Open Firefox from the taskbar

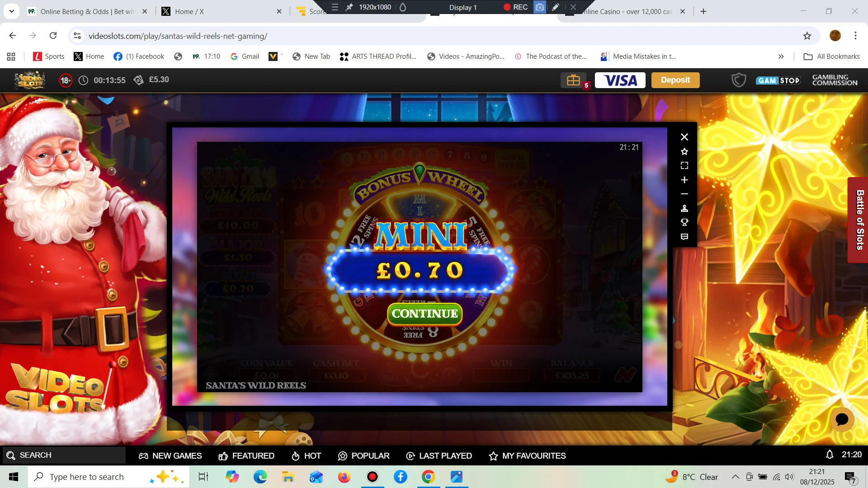click(344, 477)
